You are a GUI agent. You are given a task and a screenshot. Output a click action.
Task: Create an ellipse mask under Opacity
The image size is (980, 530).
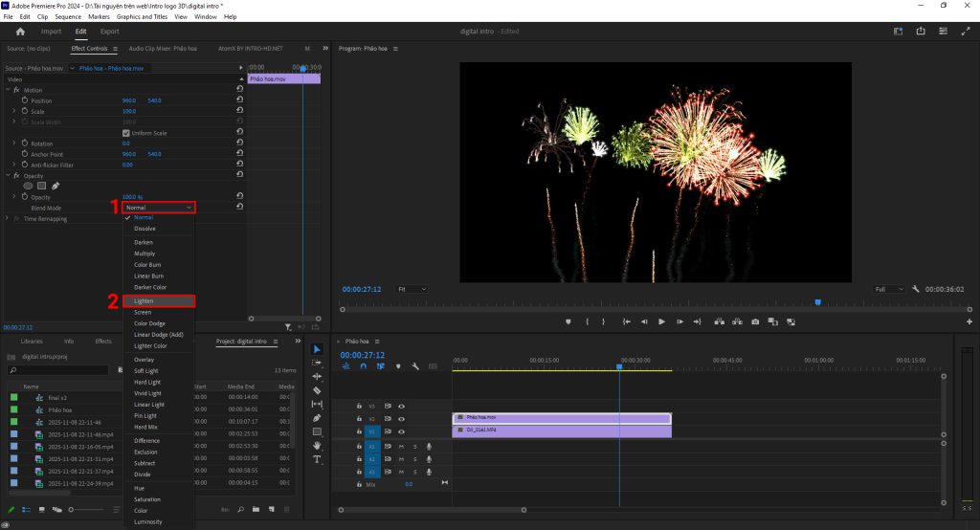point(27,186)
